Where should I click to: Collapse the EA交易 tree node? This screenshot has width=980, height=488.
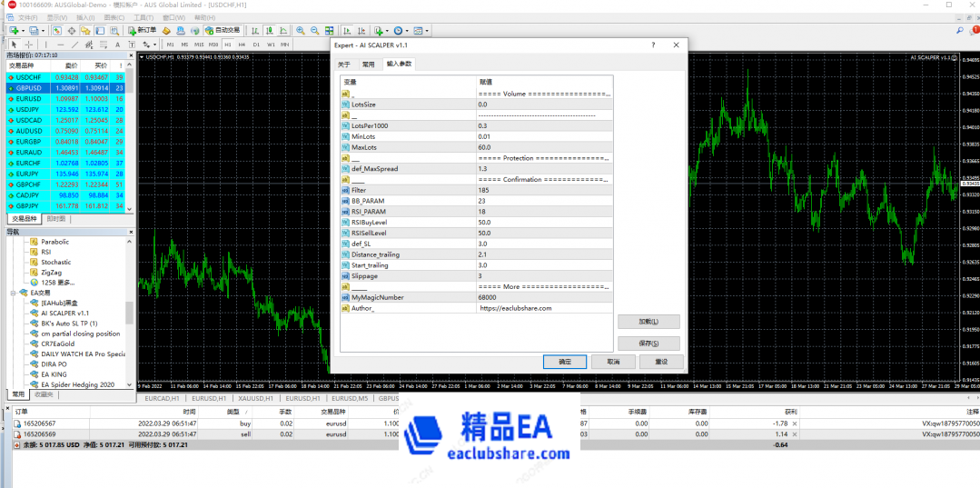pyautogui.click(x=13, y=293)
